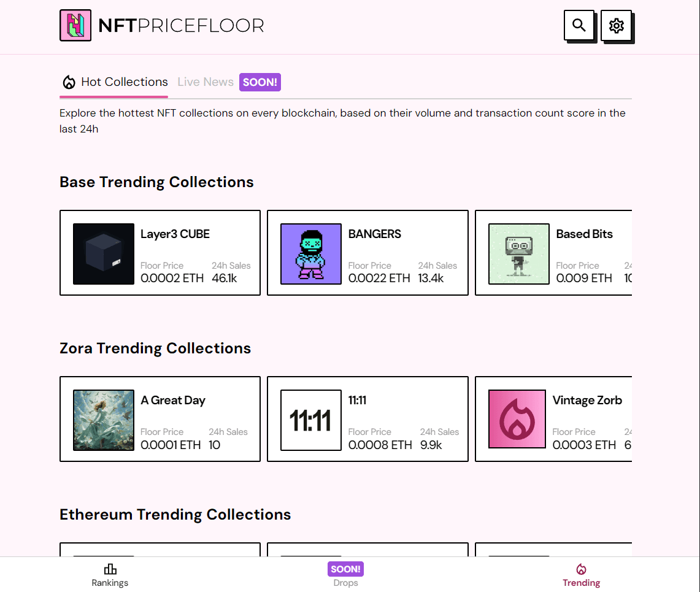This screenshot has height=592, width=700.
Task: Click the flame icon beside Hot Collections
Action: pos(69,82)
